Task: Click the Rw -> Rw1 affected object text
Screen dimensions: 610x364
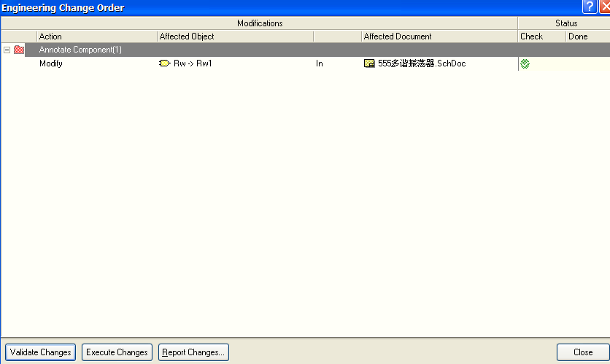Action: [x=193, y=63]
